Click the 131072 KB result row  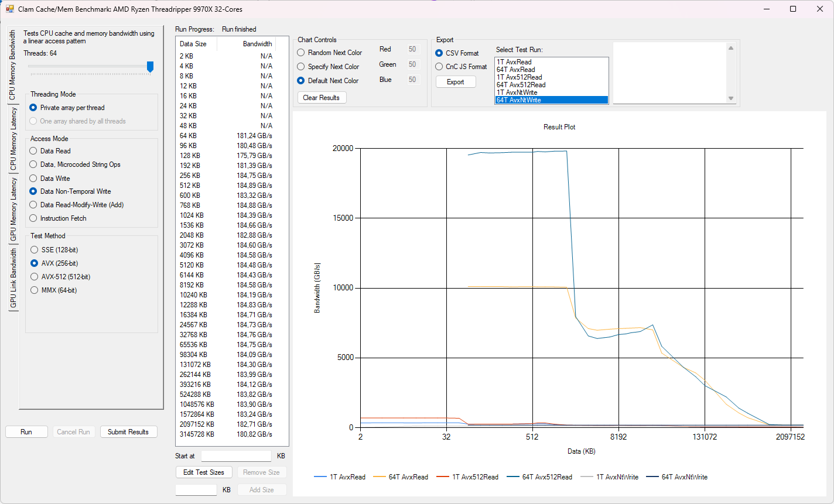226,365
